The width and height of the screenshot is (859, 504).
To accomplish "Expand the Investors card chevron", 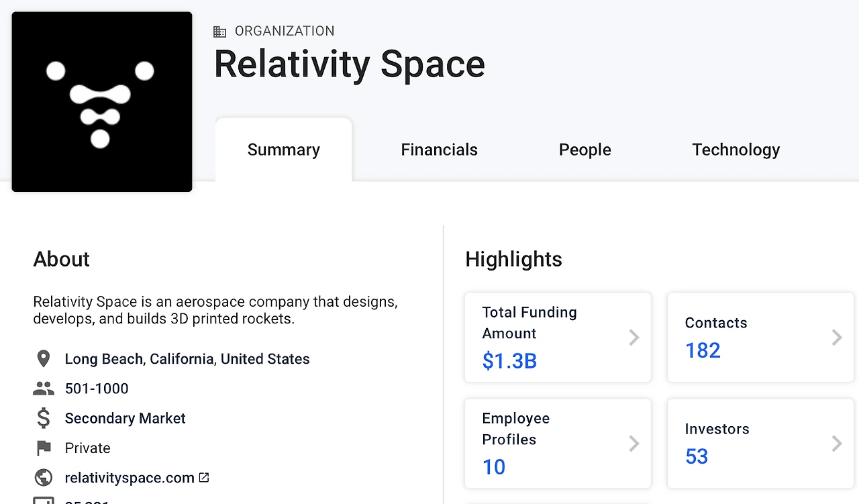I will click(836, 443).
